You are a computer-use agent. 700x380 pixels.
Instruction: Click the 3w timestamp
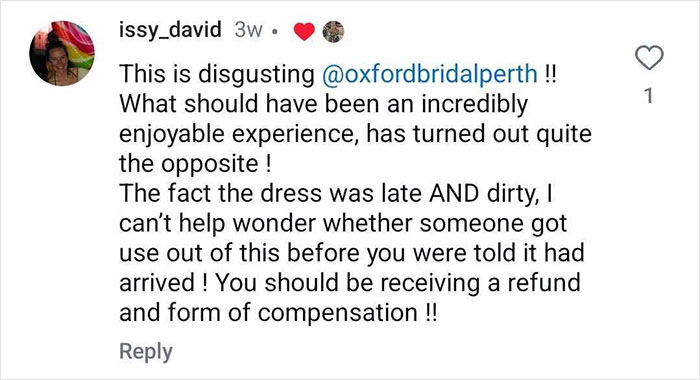[248, 30]
